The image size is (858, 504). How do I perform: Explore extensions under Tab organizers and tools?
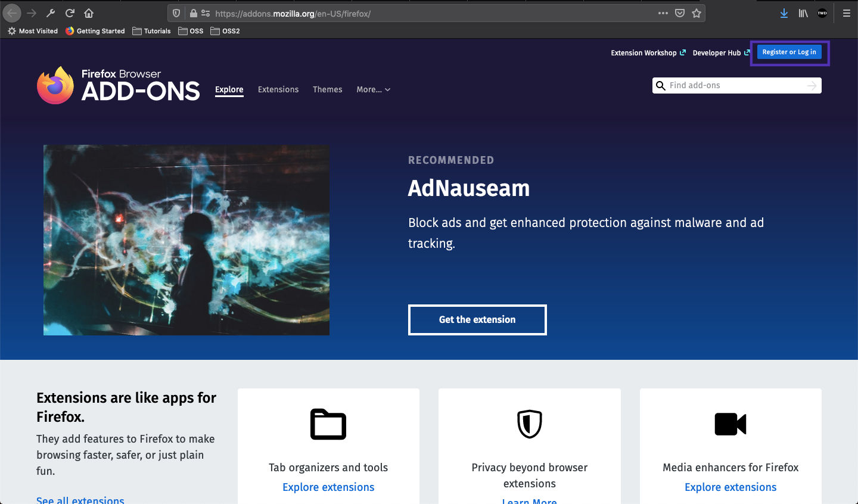[x=328, y=487]
